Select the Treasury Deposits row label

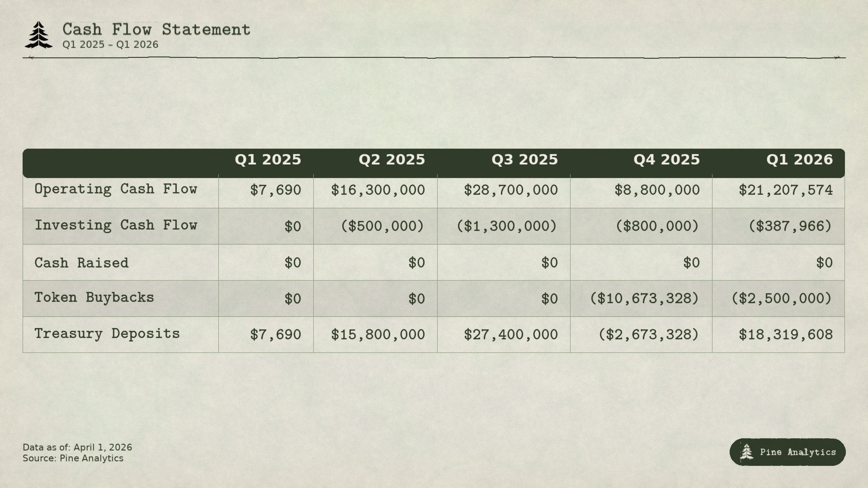tap(107, 333)
